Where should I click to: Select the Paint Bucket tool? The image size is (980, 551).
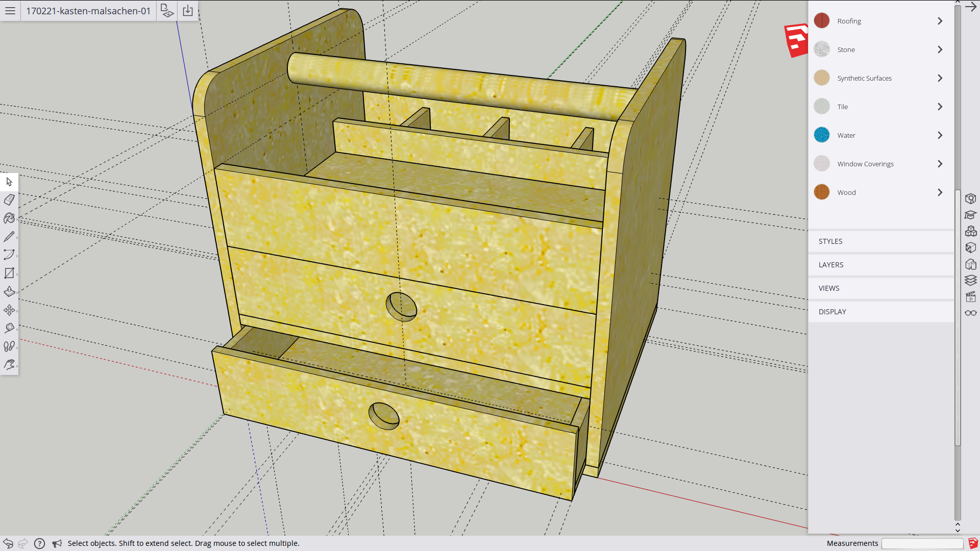tap(9, 218)
